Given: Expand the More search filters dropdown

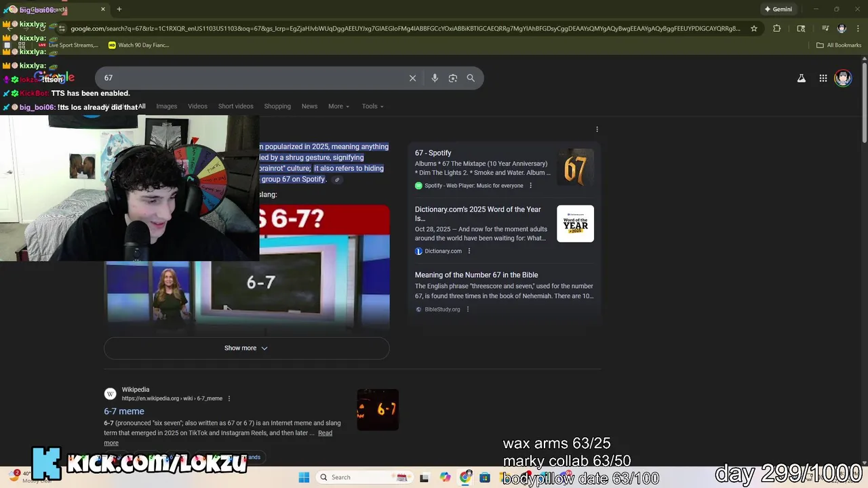Looking at the screenshot, I should 338,106.
